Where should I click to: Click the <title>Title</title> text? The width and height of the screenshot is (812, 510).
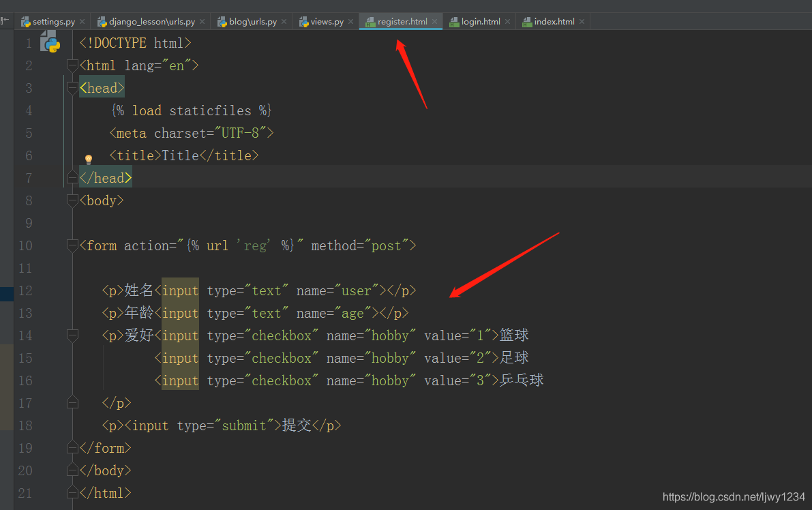click(x=184, y=156)
